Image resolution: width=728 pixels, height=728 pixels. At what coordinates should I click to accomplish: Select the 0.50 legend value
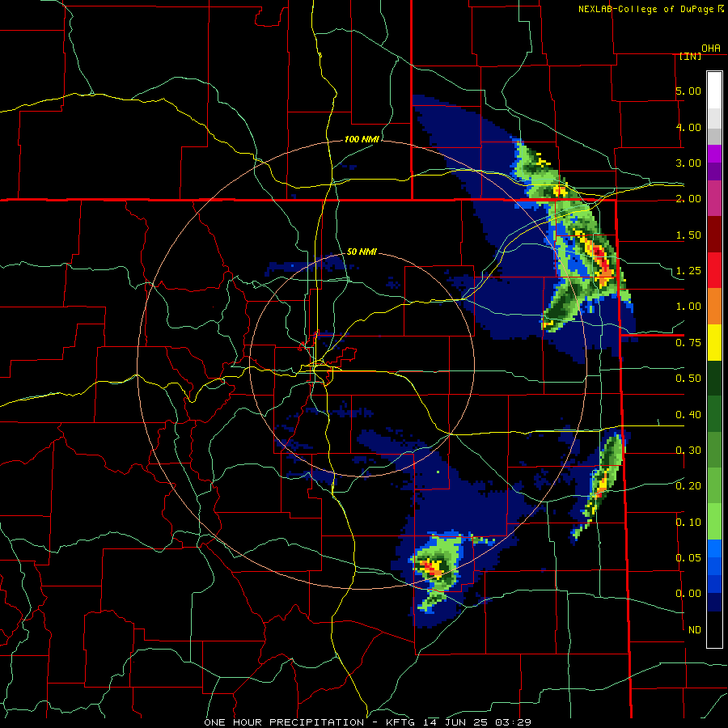coord(688,379)
